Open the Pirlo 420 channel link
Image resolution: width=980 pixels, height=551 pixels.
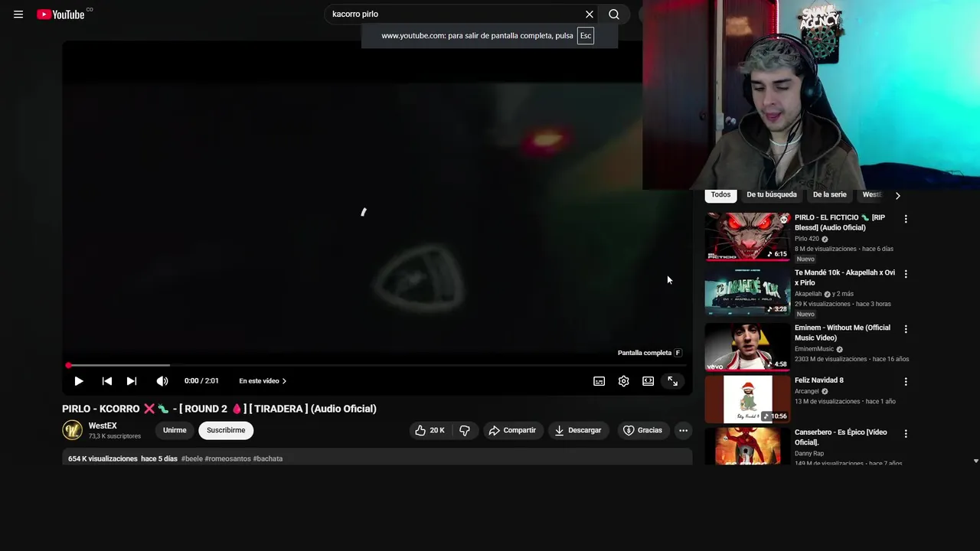(807, 239)
